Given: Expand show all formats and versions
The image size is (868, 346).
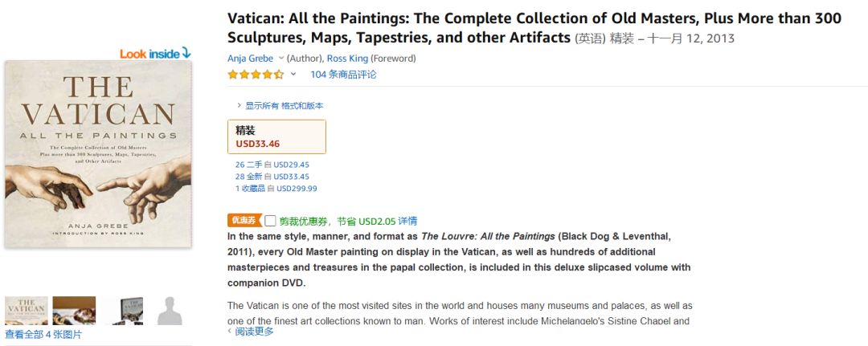Looking at the screenshot, I should click(280, 106).
